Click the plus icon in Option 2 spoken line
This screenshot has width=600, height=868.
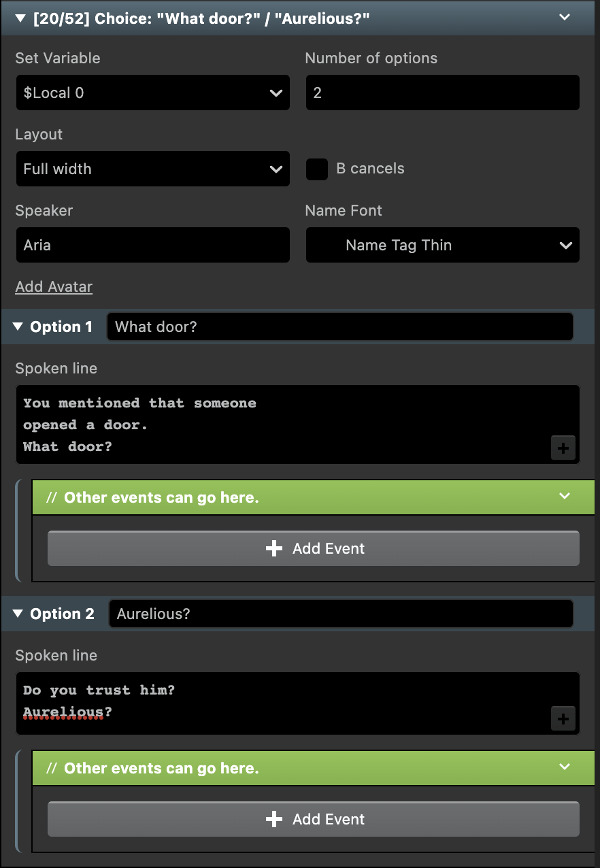coord(563,719)
